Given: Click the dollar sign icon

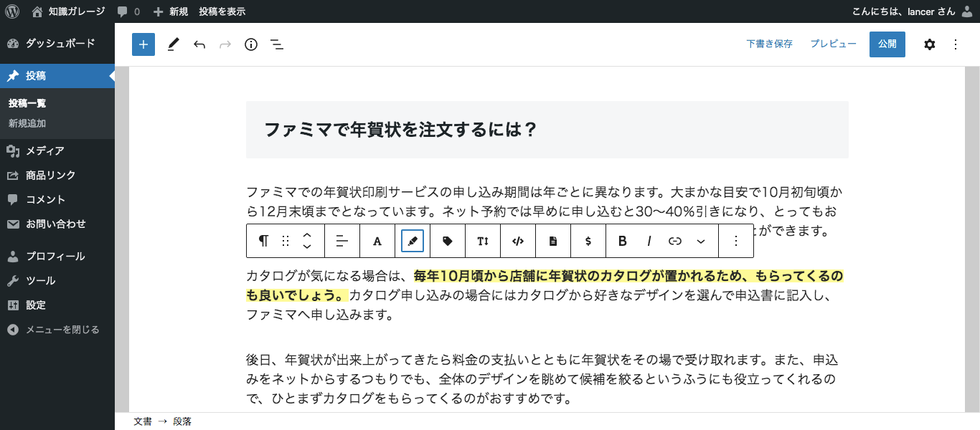Looking at the screenshot, I should tap(588, 241).
